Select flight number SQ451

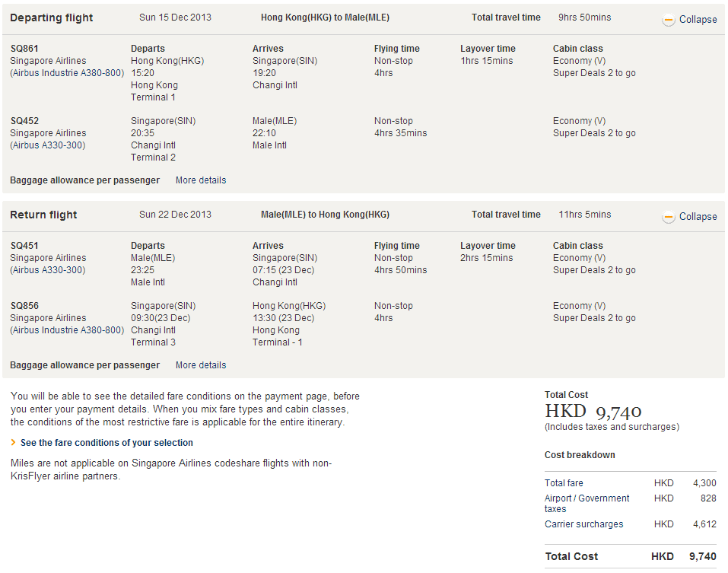(24, 246)
